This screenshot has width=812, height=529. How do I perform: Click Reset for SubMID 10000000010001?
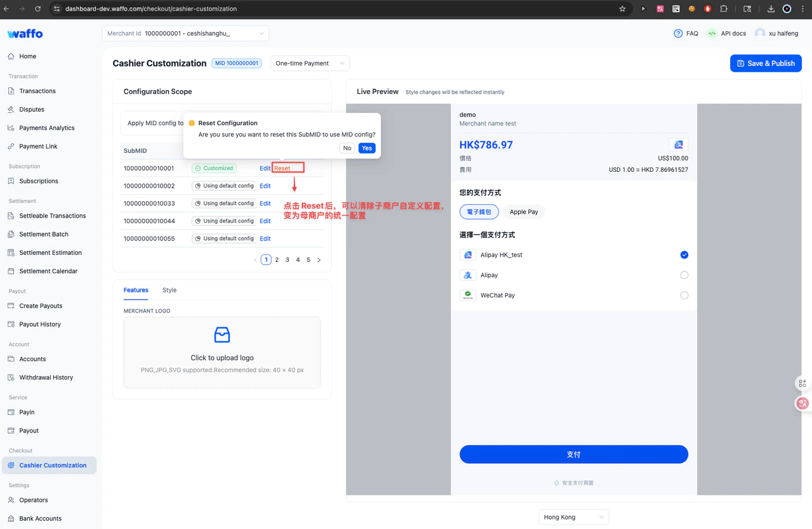[x=282, y=168]
